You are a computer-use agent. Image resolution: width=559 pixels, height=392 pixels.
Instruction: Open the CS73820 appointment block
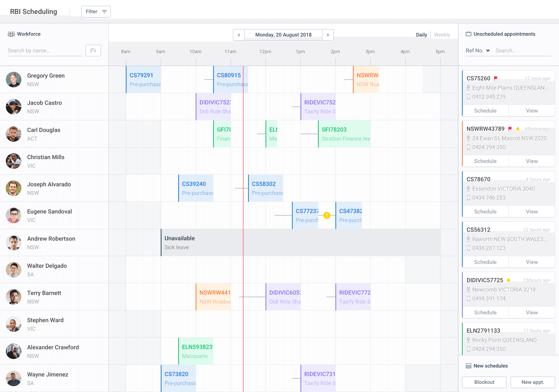tap(178, 378)
